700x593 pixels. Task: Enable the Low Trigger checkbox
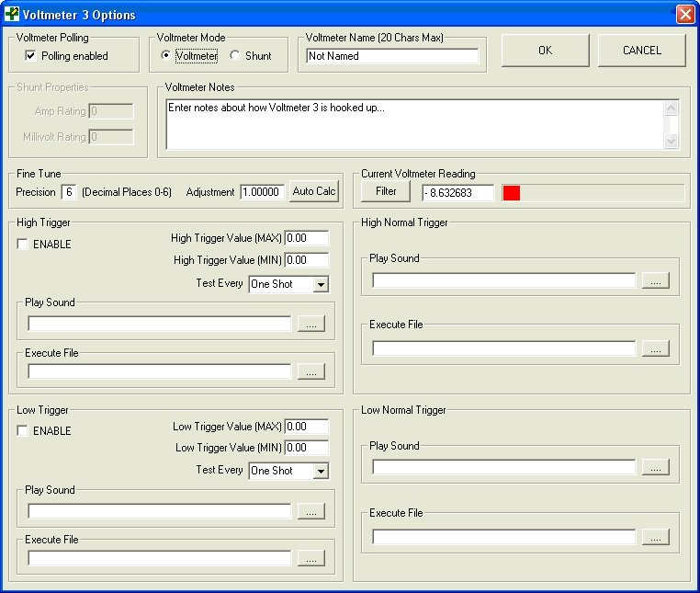[x=22, y=431]
